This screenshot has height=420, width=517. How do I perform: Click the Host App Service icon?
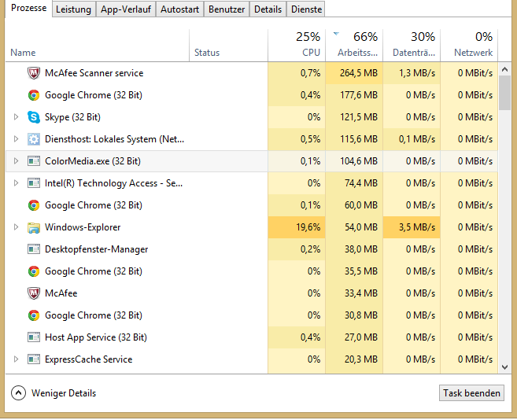[x=34, y=337]
